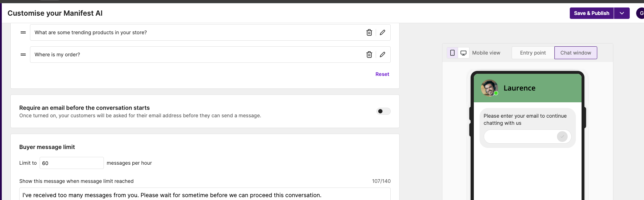Delete the 'Where is my order?' question

coord(369,55)
